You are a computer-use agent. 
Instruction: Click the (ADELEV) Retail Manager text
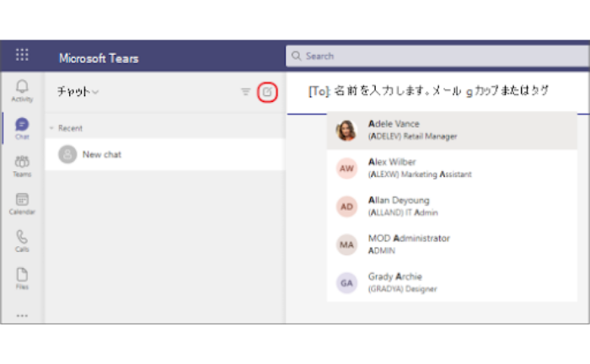tap(413, 136)
